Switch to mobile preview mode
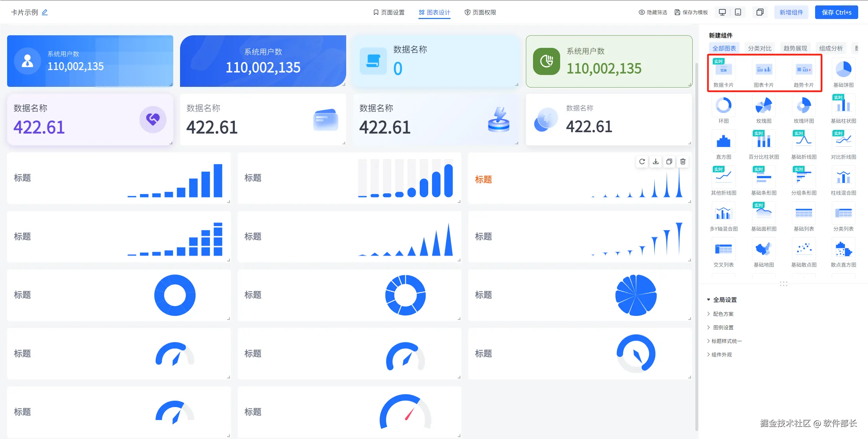 click(738, 13)
